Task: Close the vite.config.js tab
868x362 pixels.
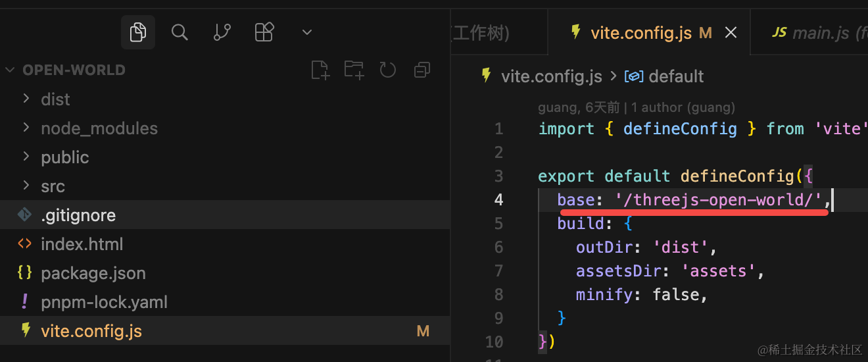Action: [731, 33]
